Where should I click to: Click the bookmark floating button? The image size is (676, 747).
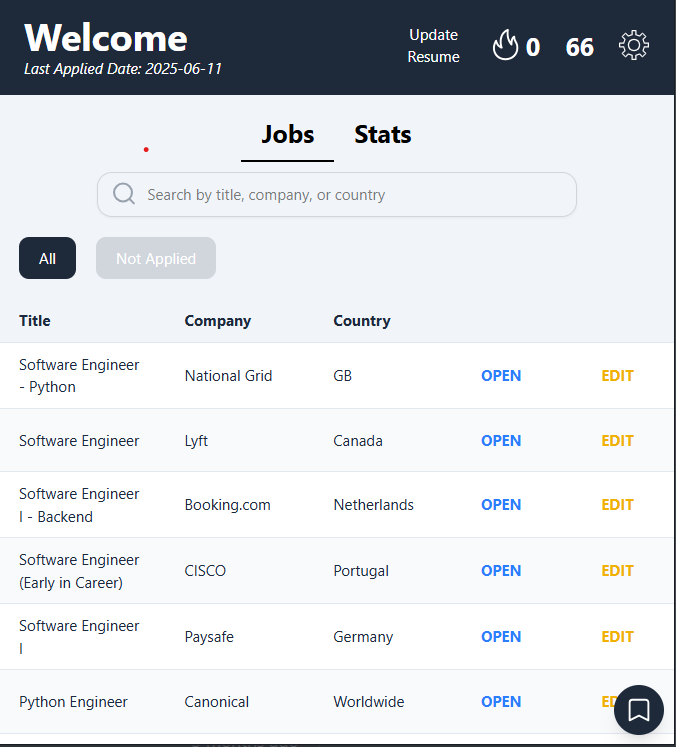[x=639, y=710]
